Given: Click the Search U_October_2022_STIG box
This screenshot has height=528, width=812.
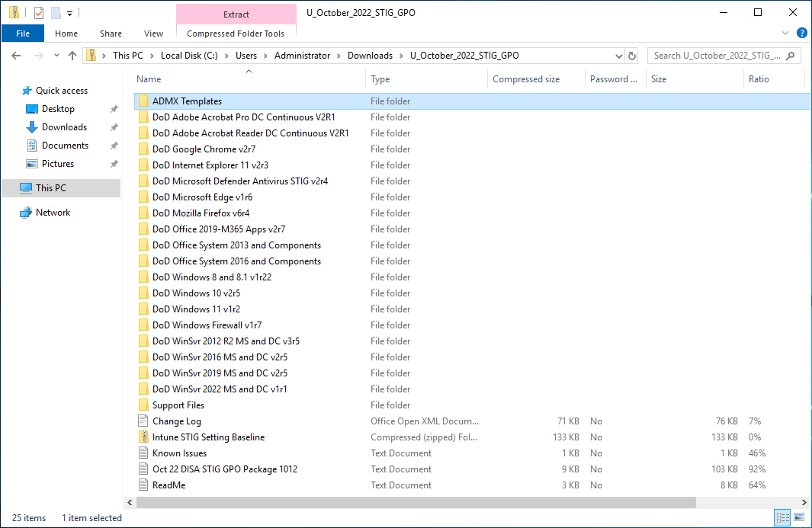Looking at the screenshot, I should pos(717,56).
